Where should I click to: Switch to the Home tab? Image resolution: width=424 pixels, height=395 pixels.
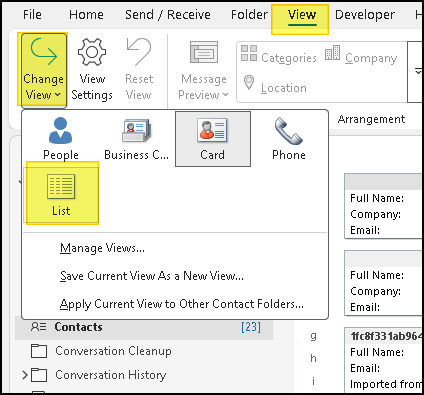pos(86,15)
